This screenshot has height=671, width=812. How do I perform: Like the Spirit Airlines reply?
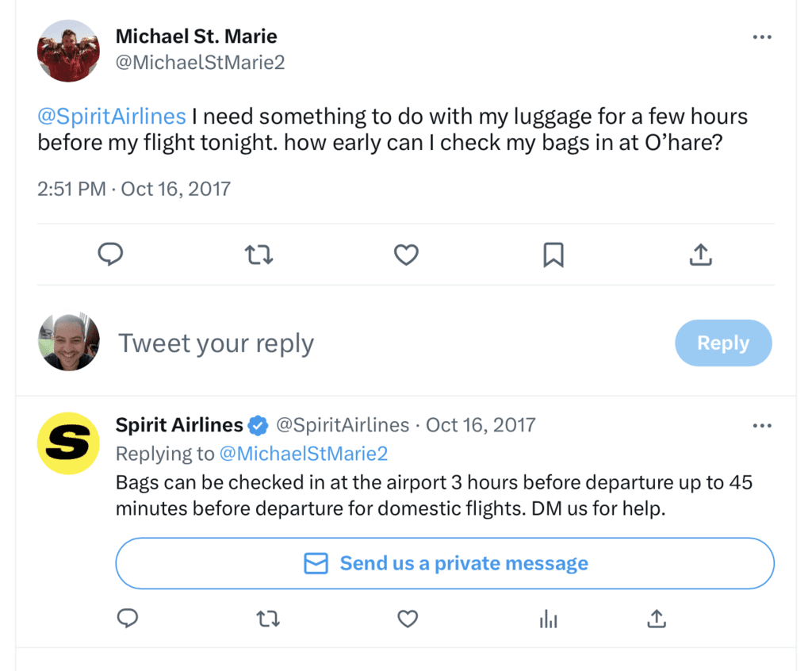point(408,619)
